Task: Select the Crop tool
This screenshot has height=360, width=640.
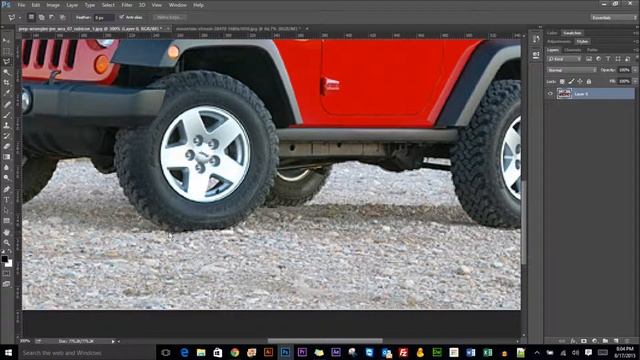Action: point(7,83)
